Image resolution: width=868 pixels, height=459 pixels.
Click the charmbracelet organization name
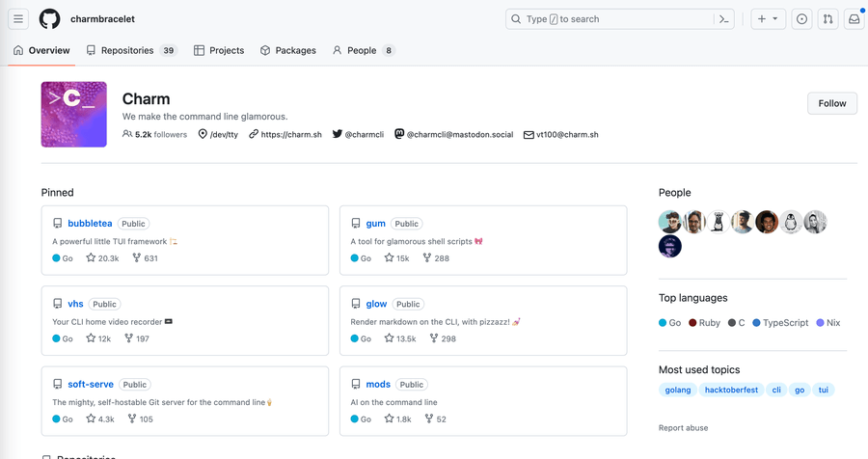pyautogui.click(x=102, y=19)
